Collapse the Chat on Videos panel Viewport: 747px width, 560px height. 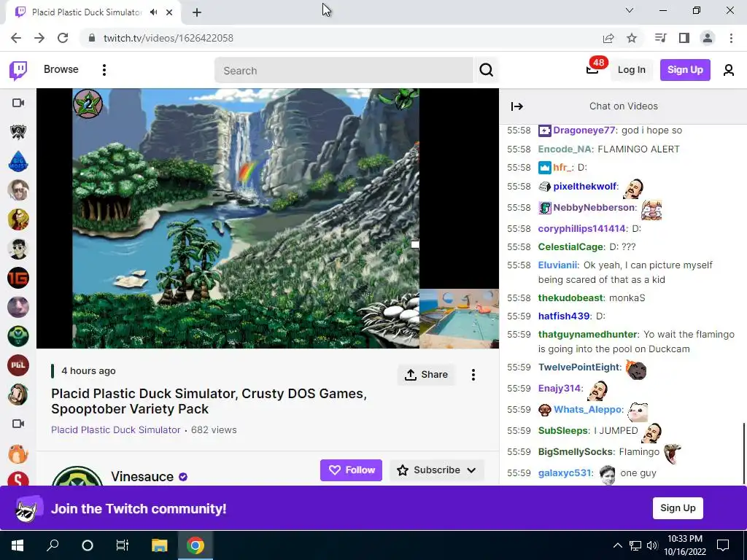point(517,106)
